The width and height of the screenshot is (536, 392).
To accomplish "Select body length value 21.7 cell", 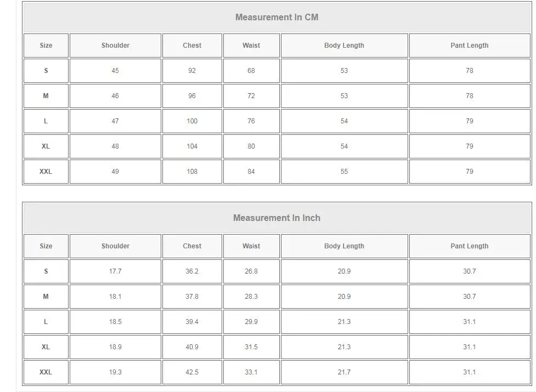I will pos(344,372).
